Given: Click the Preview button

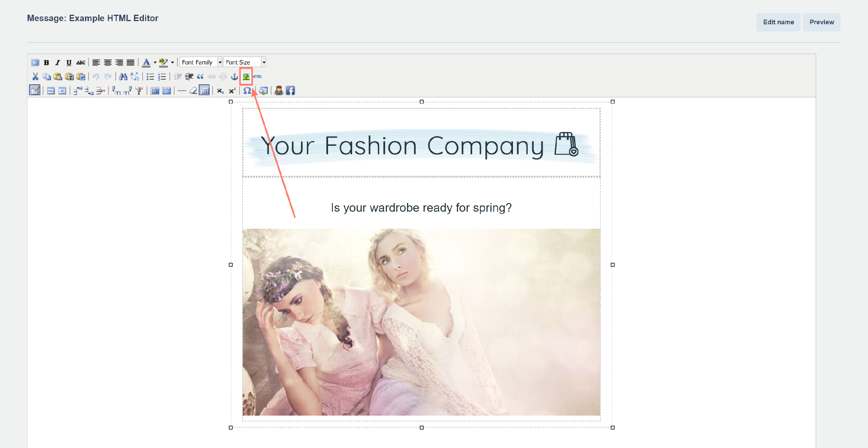Looking at the screenshot, I should [x=821, y=22].
